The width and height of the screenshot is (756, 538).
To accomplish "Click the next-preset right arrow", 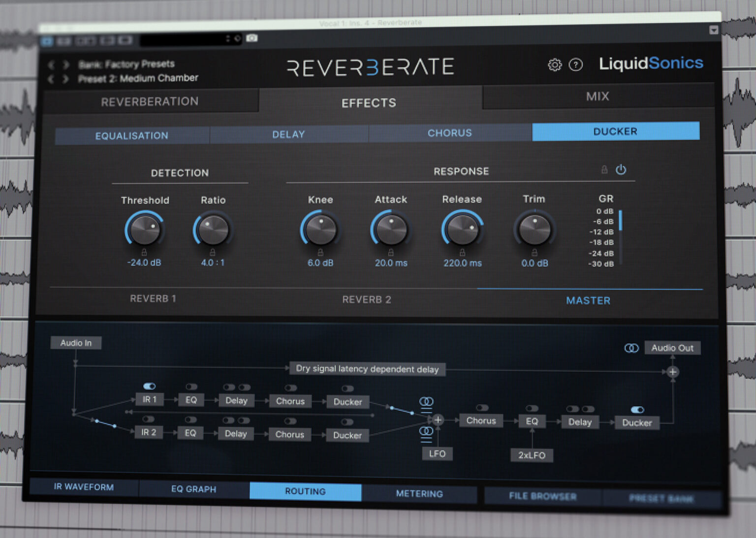I will [66, 78].
